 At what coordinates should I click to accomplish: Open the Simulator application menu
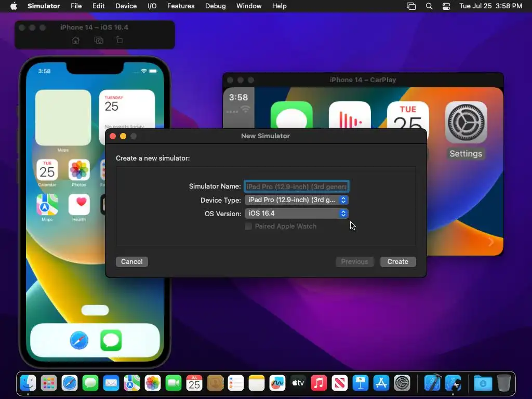pyautogui.click(x=44, y=6)
